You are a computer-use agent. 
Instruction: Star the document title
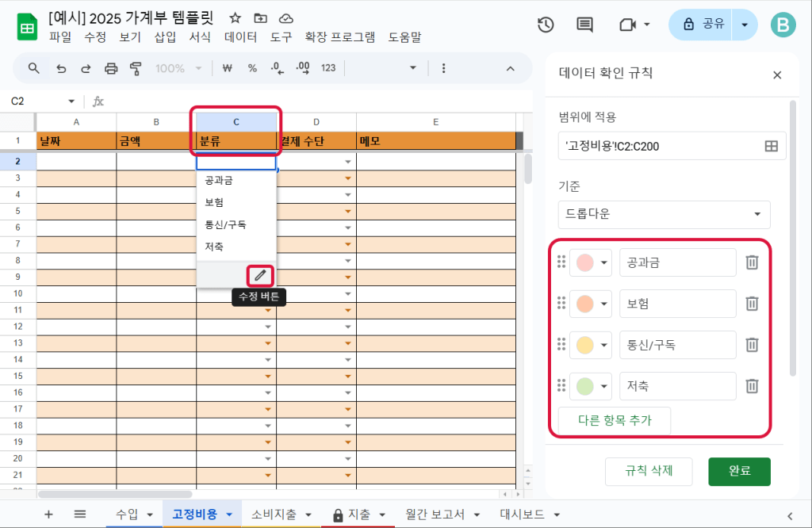235,18
